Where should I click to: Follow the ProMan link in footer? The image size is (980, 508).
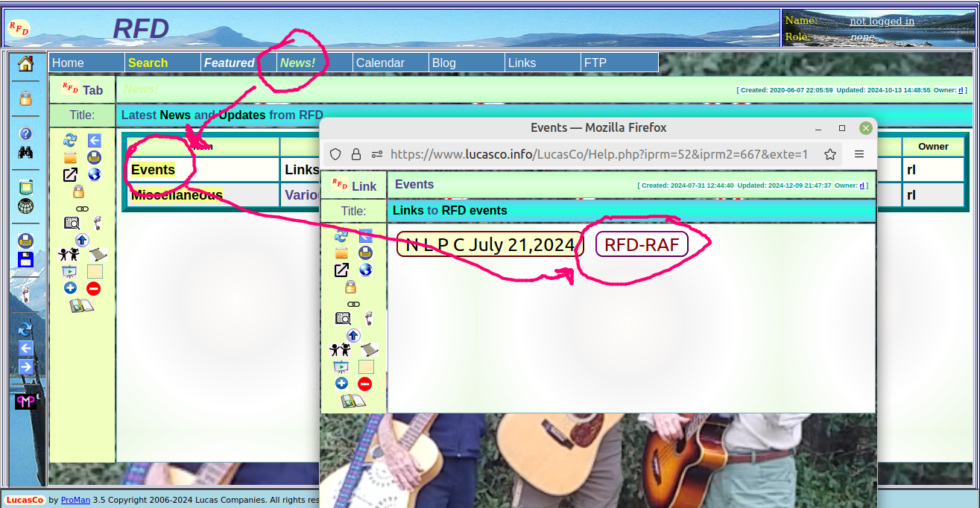tap(75, 501)
